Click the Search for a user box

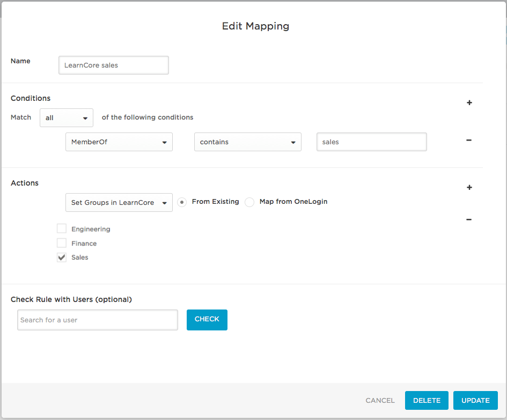(x=97, y=320)
